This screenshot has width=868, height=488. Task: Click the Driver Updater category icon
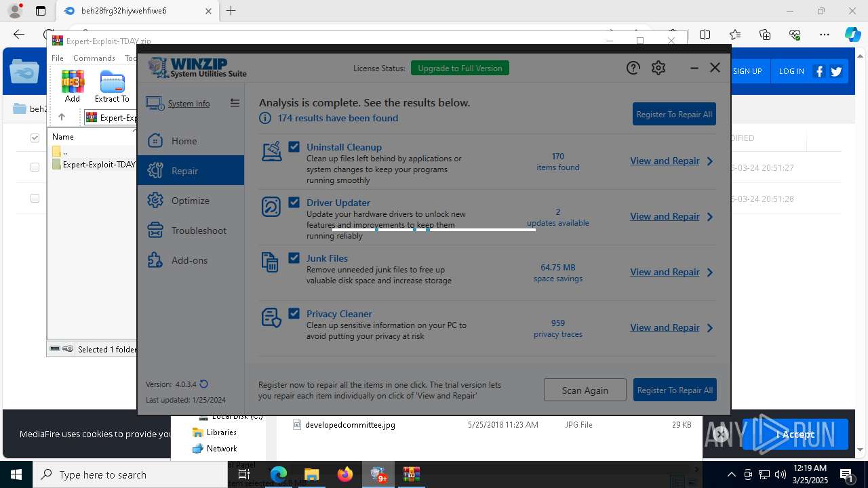click(271, 207)
